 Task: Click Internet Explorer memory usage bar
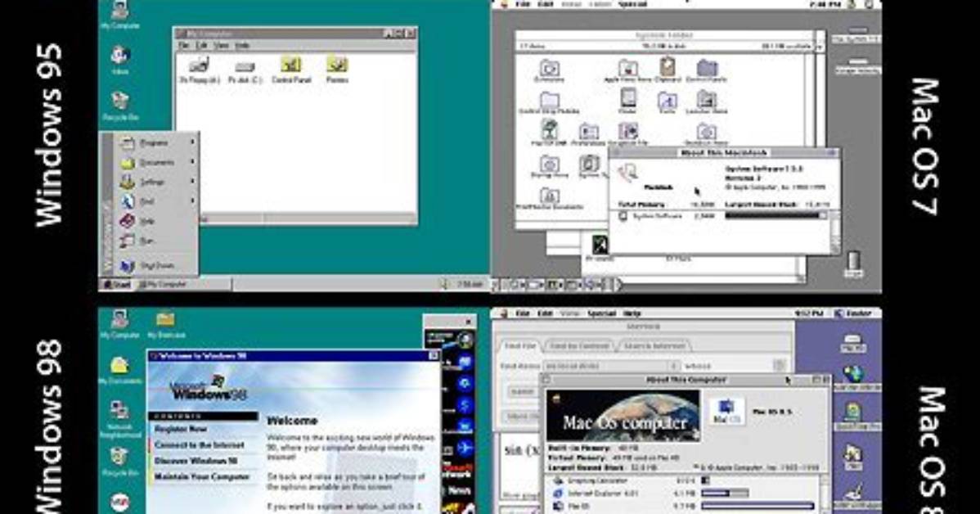pos(725,494)
